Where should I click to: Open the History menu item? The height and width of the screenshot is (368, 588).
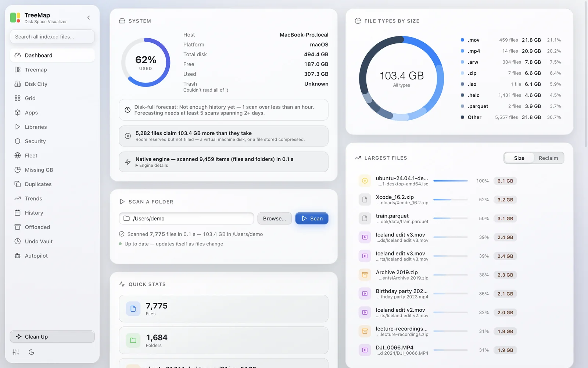click(x=52, y=213)
